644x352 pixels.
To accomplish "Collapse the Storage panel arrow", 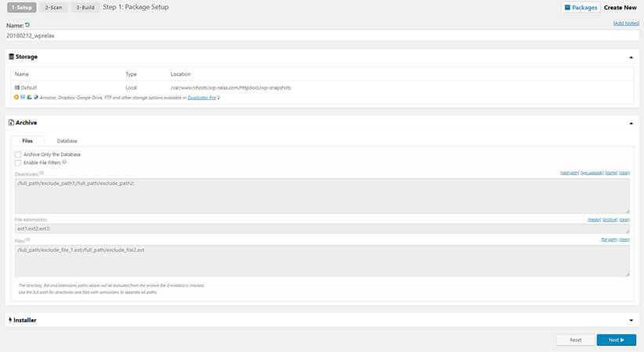I will tap(631, 57).
